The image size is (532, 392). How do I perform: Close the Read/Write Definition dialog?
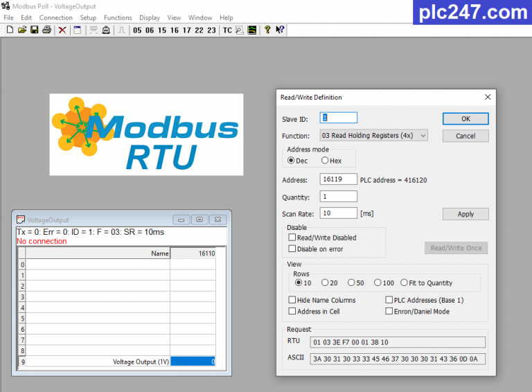[488, 97]
